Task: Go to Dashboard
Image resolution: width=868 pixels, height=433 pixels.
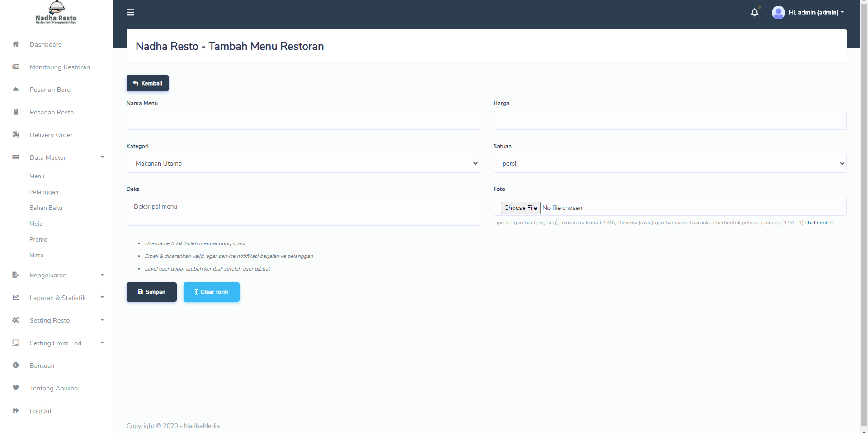Action: coord(46,44)
